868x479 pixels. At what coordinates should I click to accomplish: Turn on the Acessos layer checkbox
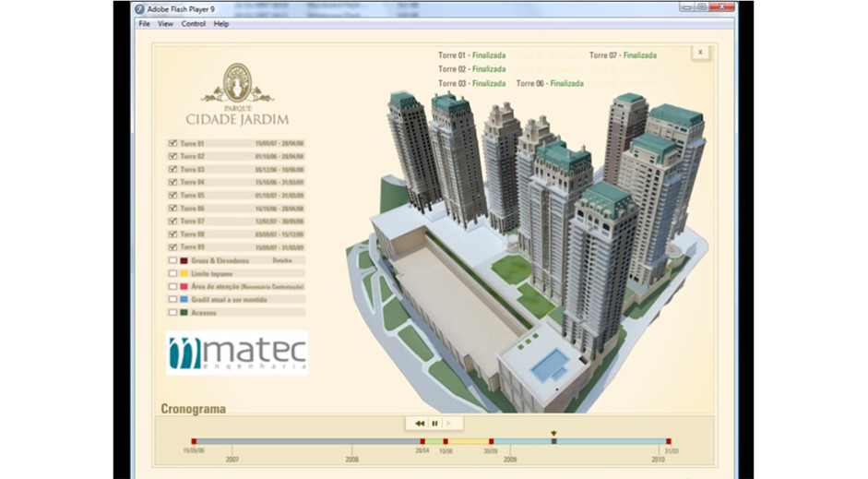tap(172, 312)
